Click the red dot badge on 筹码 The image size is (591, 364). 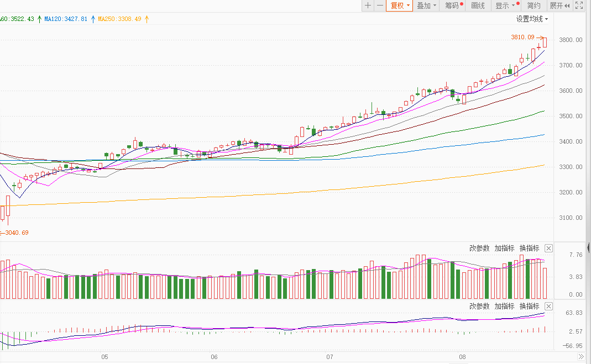click(461, 4)
